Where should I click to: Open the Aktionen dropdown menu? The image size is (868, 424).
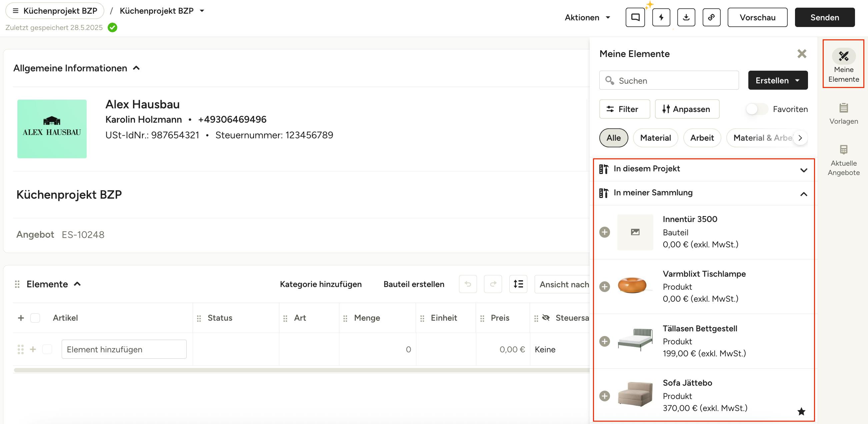tap(587, 17)
